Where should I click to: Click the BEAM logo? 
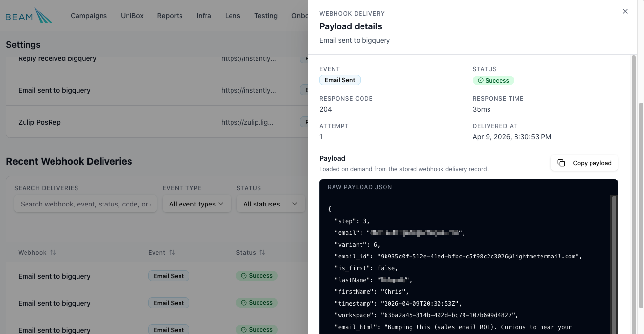click(x=29, y=16)
